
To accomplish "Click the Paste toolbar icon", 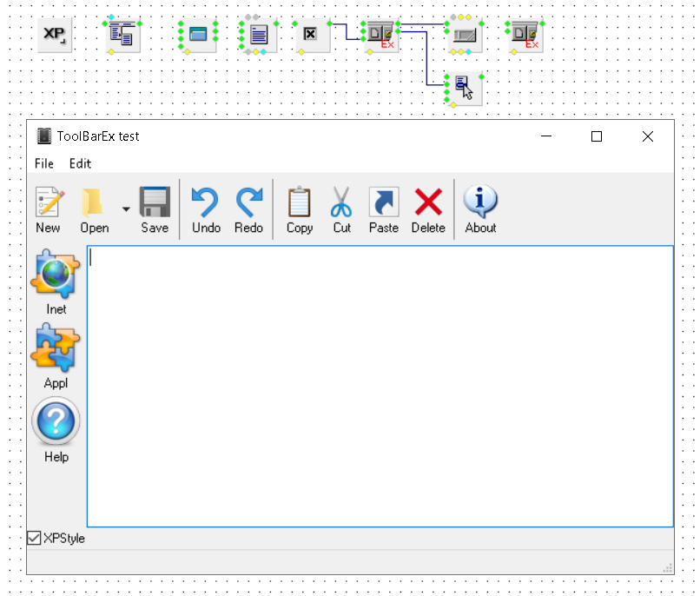I will pos(383,202).
